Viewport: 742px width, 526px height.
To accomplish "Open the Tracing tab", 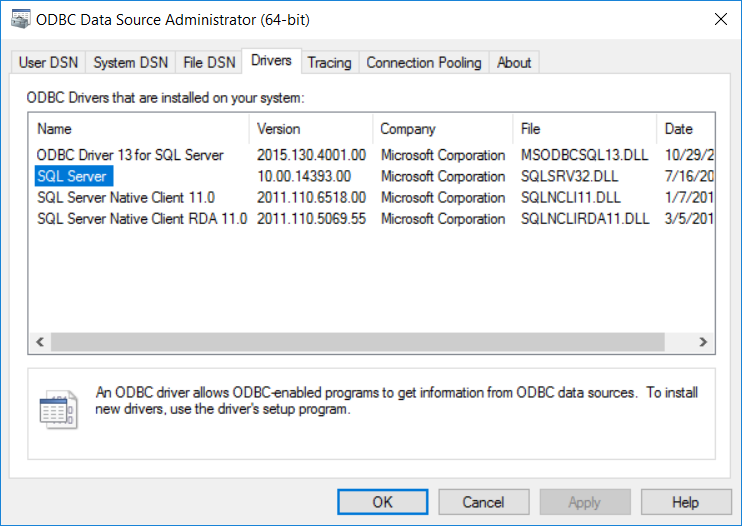I will [x=329, y=62].
